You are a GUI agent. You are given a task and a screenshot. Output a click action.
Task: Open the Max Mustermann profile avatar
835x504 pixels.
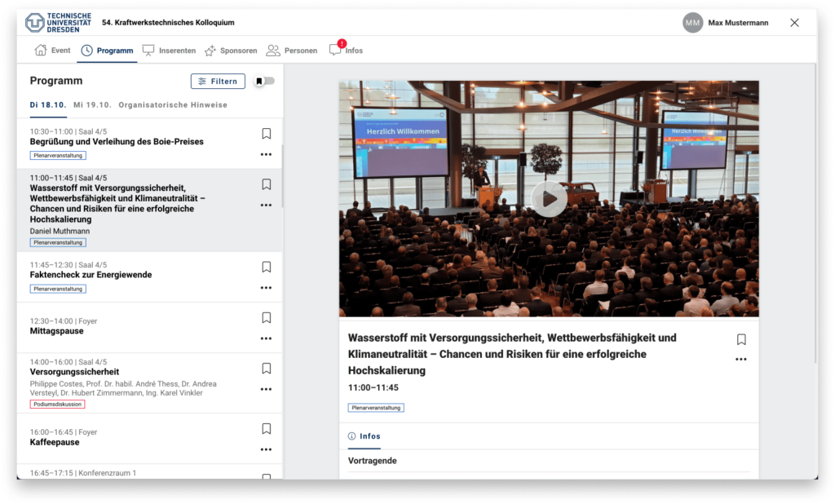pyautogui.click(x=692, y=23)
